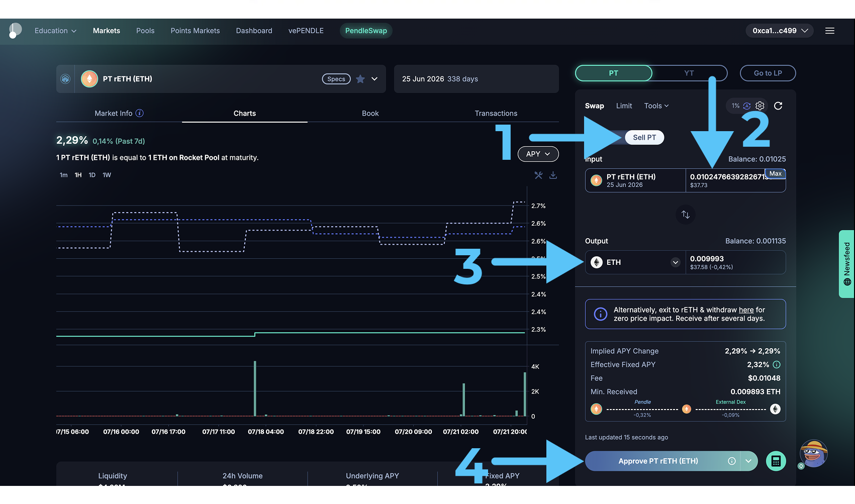This screenshot has height=504, width=855.
Task: Click the swap direction arrows icon
Action: [685, 215]
